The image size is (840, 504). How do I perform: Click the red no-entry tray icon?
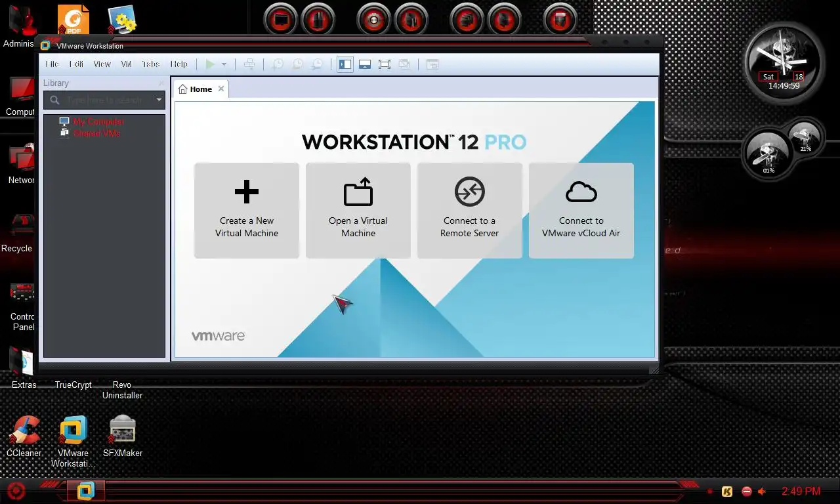pyautogui.click(x=746, y=491)
